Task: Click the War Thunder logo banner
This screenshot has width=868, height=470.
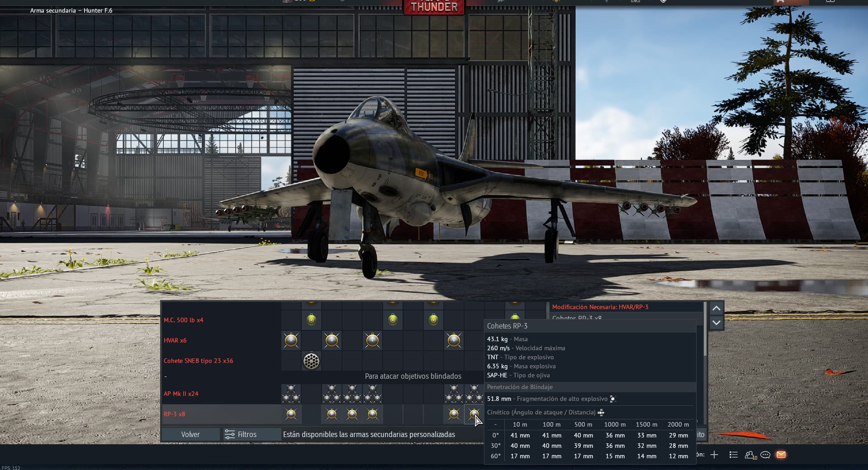Action: (x=434, y=7)
